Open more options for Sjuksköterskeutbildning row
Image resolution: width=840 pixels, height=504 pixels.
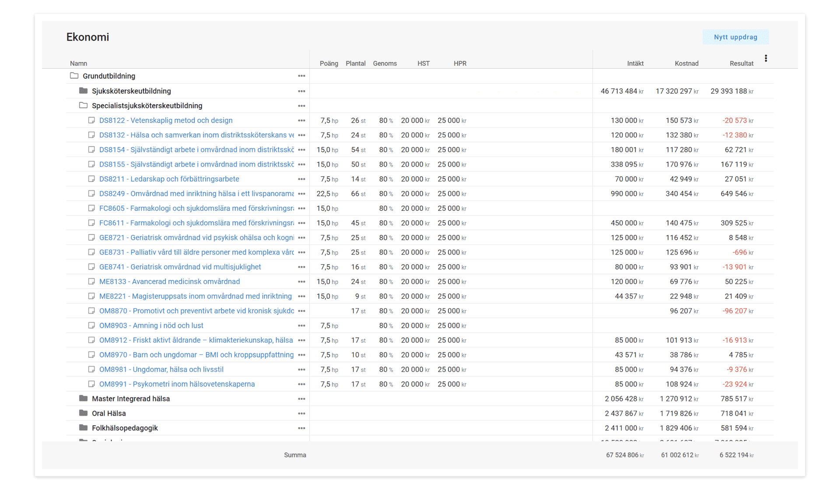point(301,91)
